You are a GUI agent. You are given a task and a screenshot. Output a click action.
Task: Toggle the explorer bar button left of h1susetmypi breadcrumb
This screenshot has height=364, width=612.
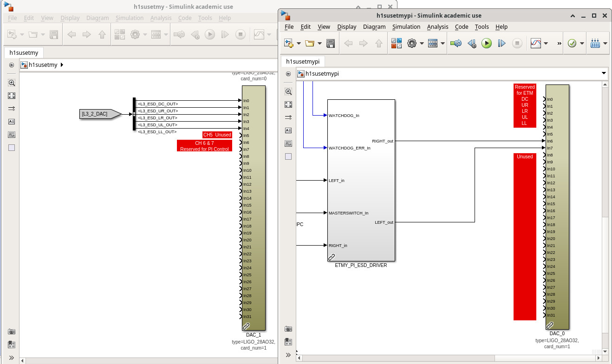tap(288, 74)
